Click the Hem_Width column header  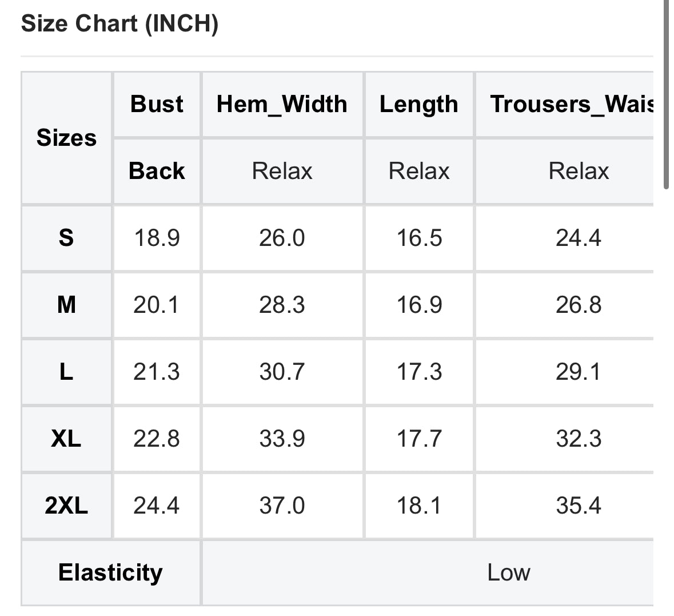coord(282,104)
